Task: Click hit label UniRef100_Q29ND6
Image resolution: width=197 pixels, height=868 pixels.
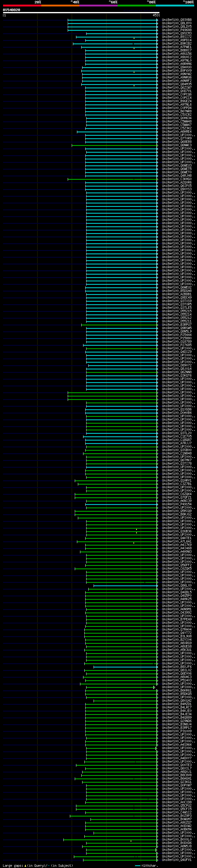Action: pyautogui.click(x=177, y=721)
